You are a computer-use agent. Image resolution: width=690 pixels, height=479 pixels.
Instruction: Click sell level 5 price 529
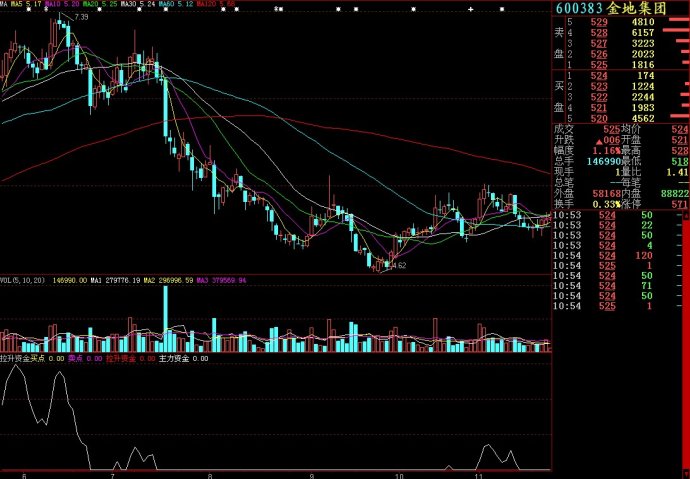599,22
